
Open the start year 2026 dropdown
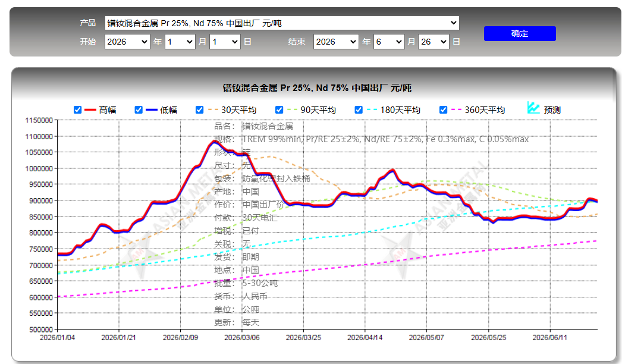pos(127,42)
